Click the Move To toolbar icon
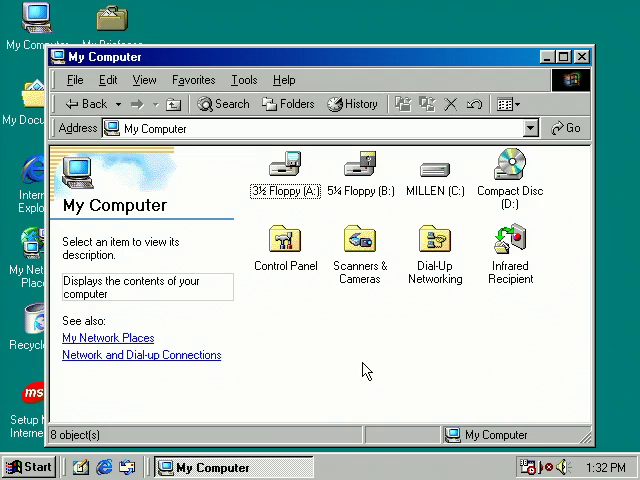This screenshot has height=480, width=640. [x=403, y=104]
